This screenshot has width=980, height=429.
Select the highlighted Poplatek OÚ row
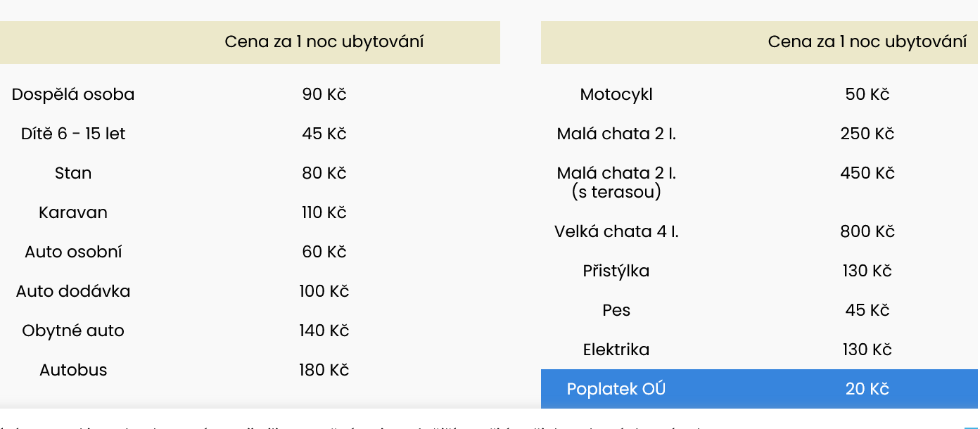click(759, 389)
